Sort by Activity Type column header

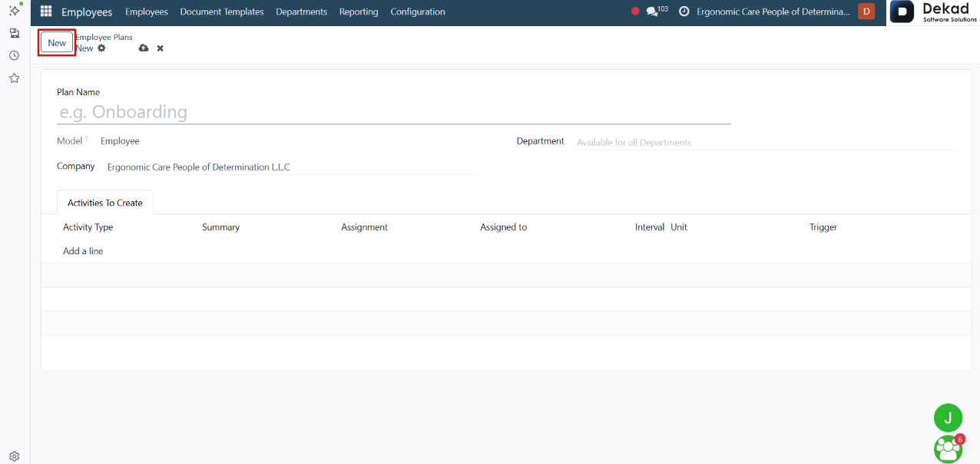(x=88, y=227)
